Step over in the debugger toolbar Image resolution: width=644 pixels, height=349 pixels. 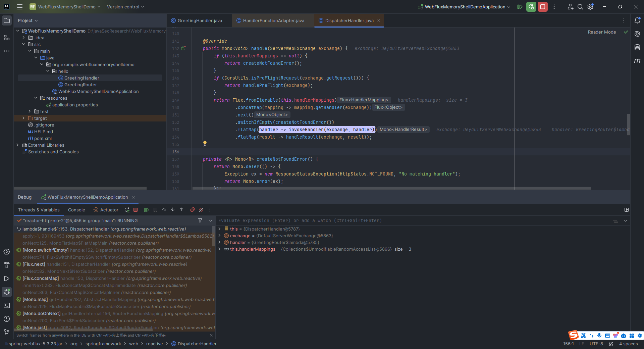pos(164,210)
